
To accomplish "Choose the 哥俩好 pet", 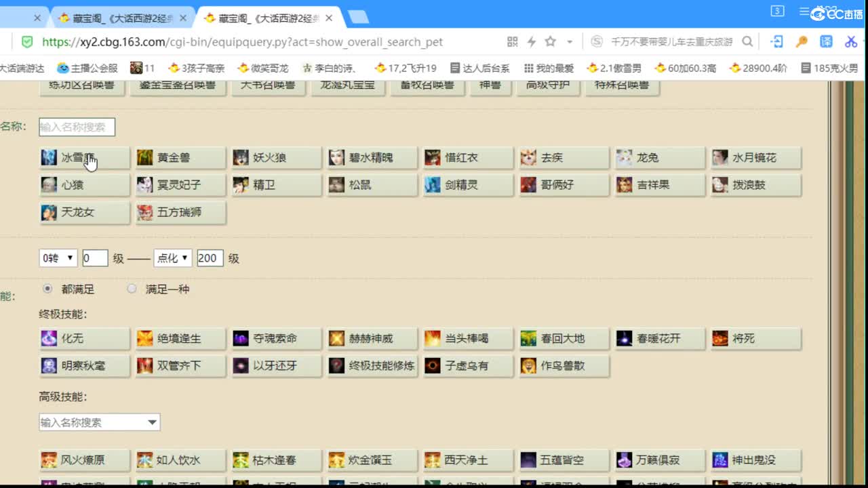I will tap(564, 185).
